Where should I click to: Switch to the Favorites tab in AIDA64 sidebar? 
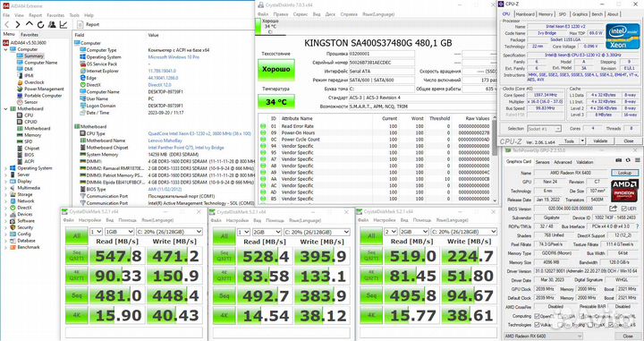[x=30, y=35]
